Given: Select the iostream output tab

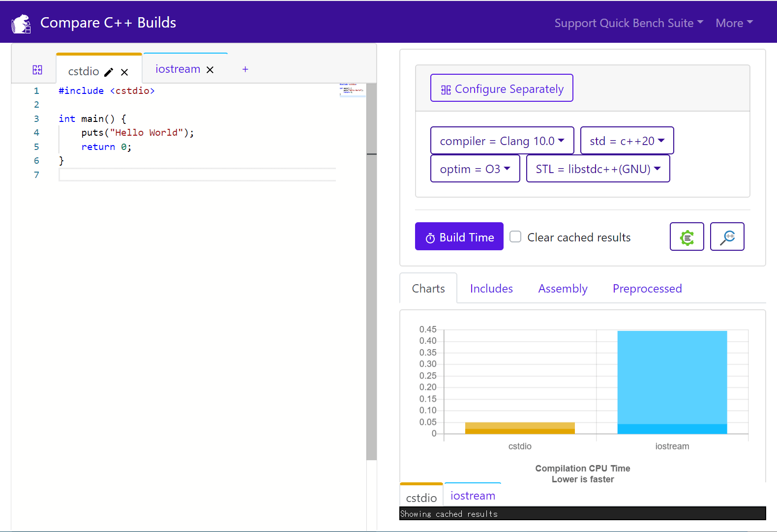Looking at the screenshot, I should coord(473,496).
